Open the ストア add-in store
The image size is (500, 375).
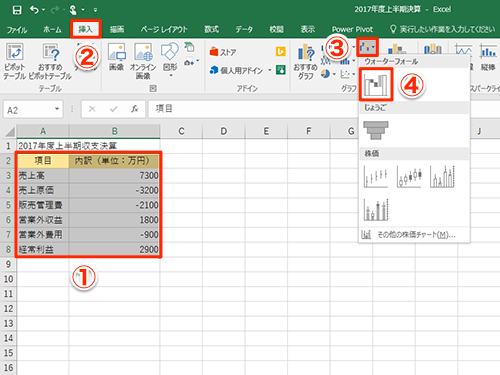[223, 52]
